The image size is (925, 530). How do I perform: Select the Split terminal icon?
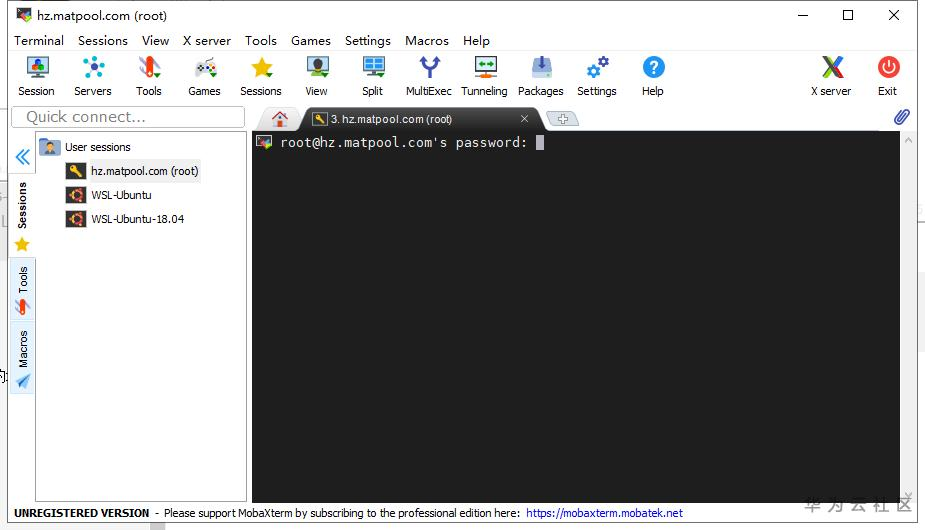pos(373,77)
